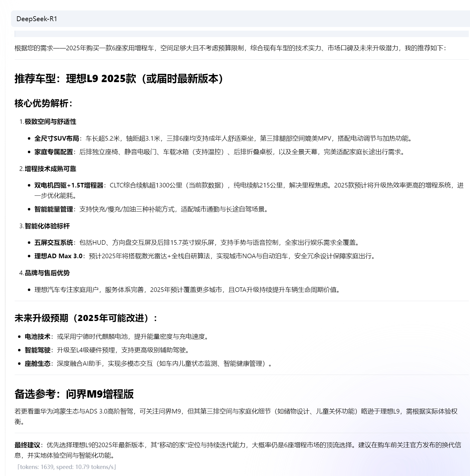
Task: Click bullet starting 理想汽车专注家庭用户
Action: (x=188, y=290)
